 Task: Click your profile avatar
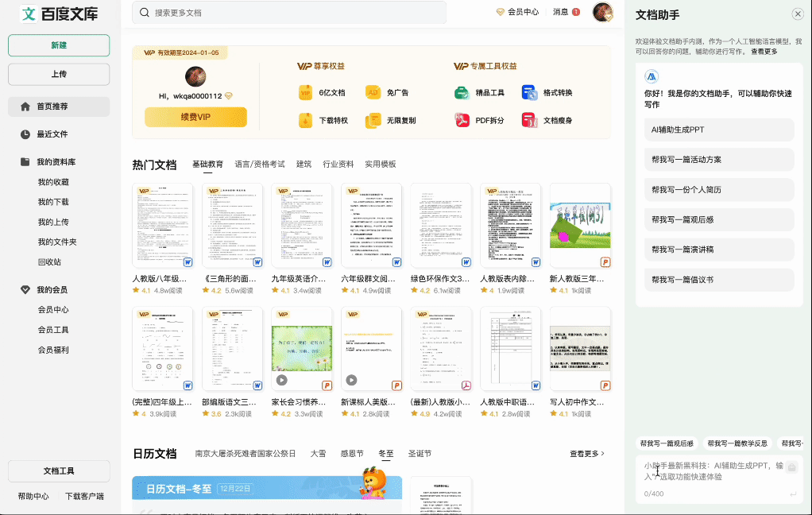(602, 13)
